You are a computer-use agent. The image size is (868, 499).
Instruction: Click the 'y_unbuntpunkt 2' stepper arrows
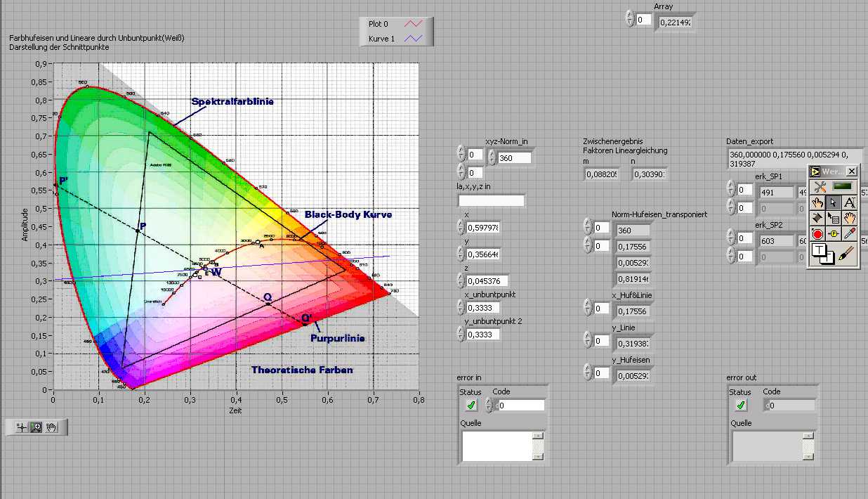tap(461, 334)
